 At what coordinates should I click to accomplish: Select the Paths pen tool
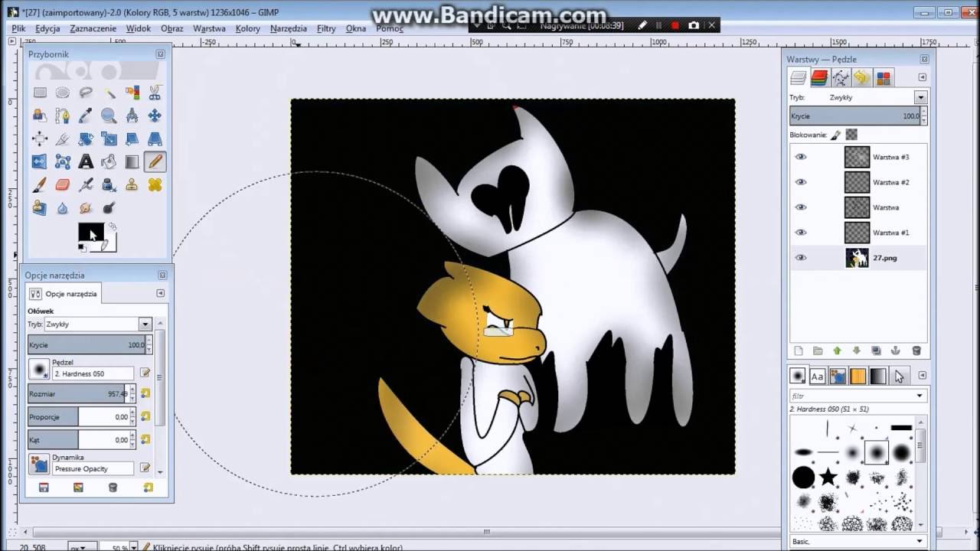pyautogui.click(x=63, y=116)
